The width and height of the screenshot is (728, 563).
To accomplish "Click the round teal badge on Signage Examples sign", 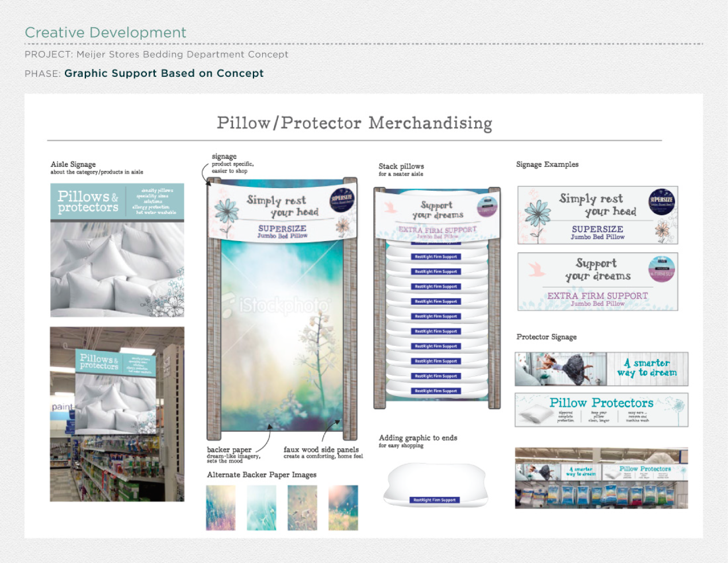I will click(661, 269).
